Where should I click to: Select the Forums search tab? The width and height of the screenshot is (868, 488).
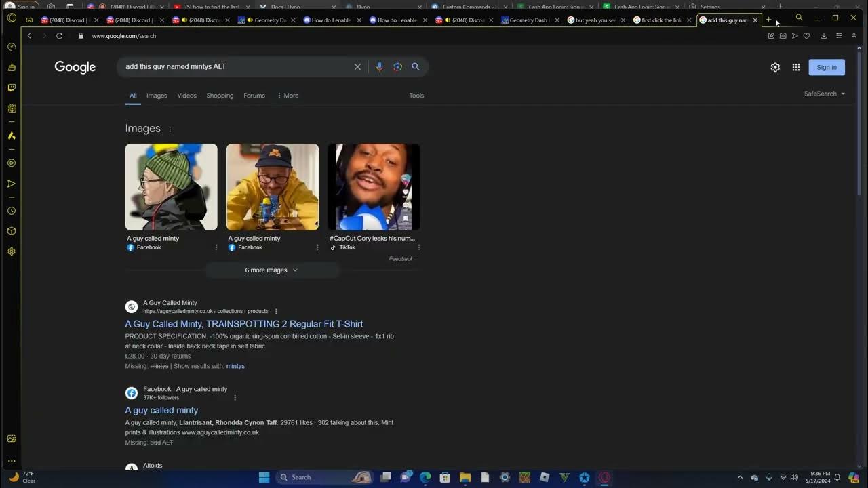tap(254, 96)
